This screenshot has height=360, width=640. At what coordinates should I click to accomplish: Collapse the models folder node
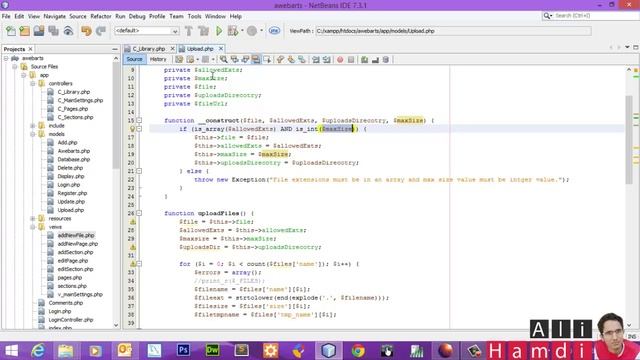point(33,134)
